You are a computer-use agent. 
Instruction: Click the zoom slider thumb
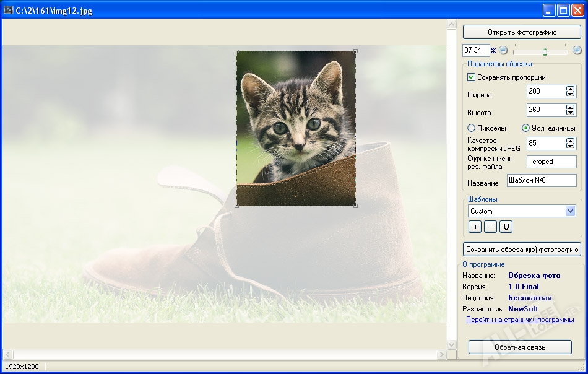pyautogui.click(x=545, y=51)
